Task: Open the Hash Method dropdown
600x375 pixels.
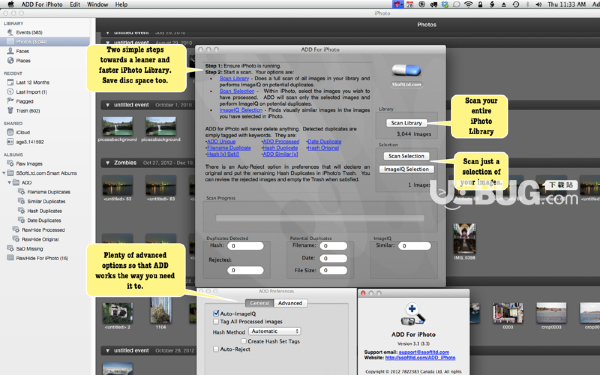Action: click(x=274, y=331)
